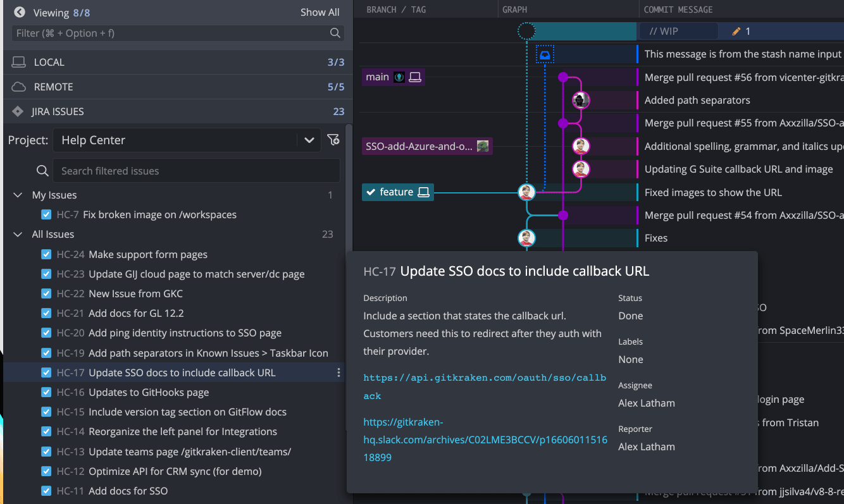Click the JIRA ISSUES diamond icon

(18, 111)
